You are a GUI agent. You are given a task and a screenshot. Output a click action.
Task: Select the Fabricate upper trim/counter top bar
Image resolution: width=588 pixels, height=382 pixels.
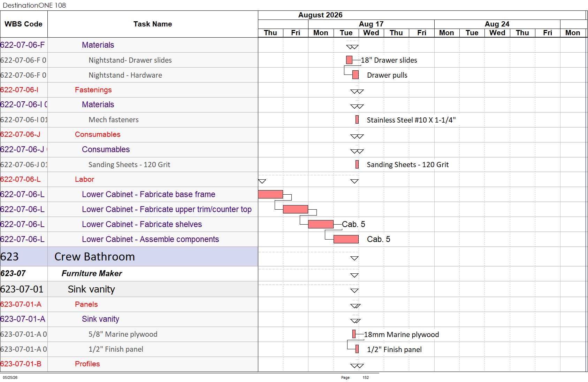coord(296,209)
